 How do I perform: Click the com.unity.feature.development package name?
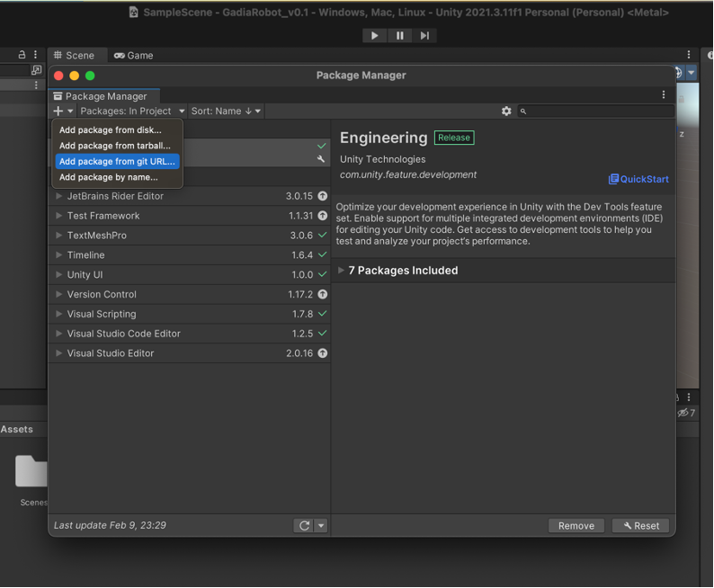point(408,174)
